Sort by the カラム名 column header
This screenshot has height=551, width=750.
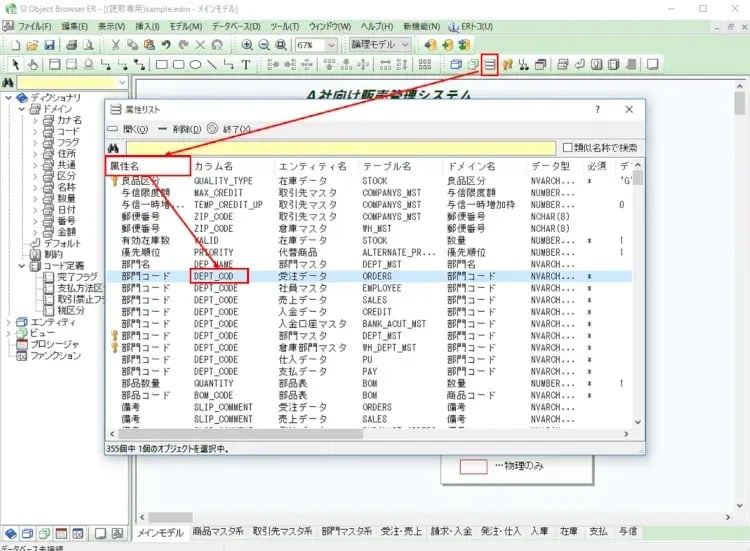tap(214, 166)
